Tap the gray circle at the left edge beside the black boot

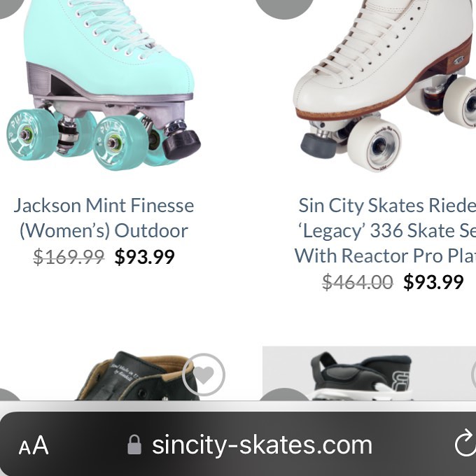pyautogui.click(x=7, y=395)
